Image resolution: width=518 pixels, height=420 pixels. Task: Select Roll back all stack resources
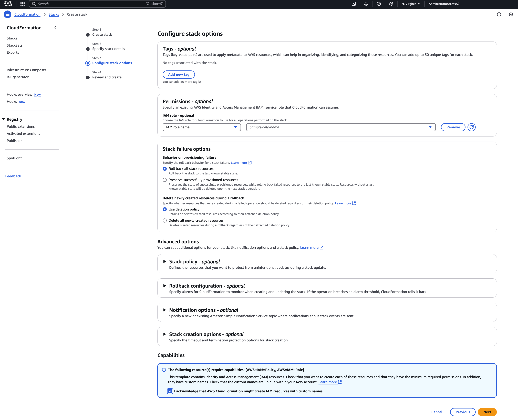(164, 169)
